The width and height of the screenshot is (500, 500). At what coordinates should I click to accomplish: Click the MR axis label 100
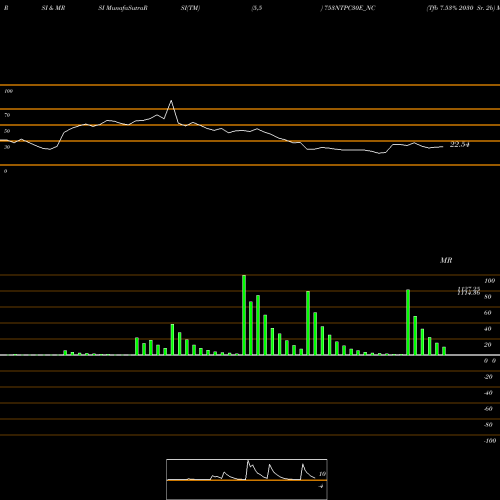489,281
